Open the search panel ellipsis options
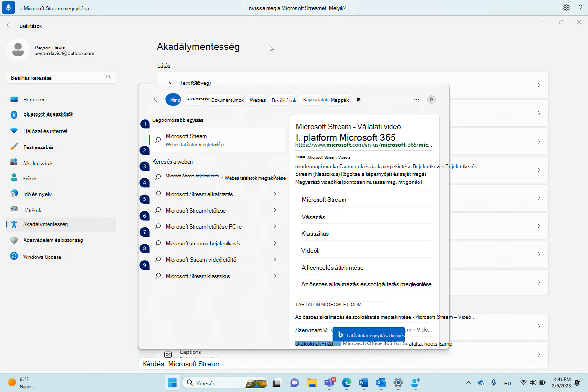Screen dimensions: 588x392 click(x=416, y=99)
